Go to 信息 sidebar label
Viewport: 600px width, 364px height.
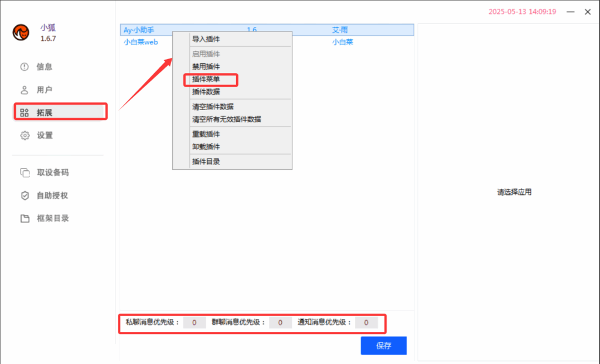click(x=45, y=67)
